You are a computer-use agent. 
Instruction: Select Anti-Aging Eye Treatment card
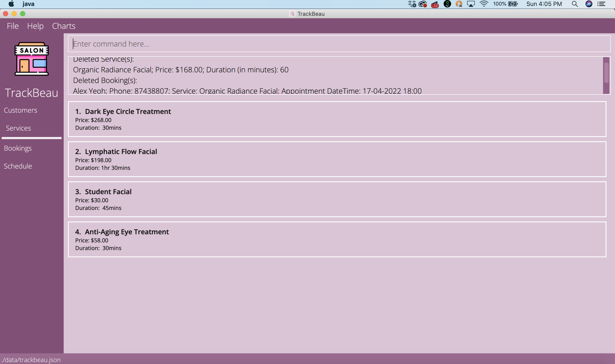click(337, 239)
